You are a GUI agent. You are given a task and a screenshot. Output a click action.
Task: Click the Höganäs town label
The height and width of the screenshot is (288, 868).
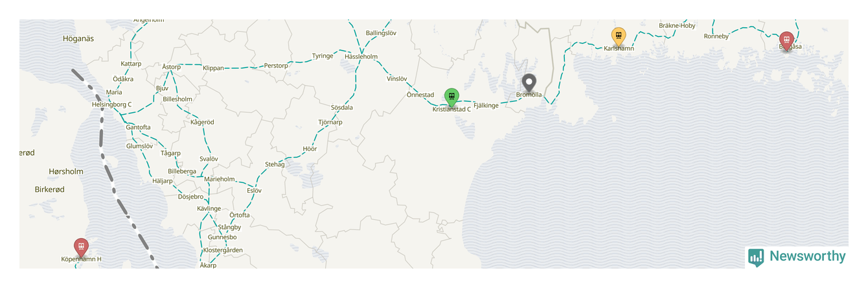[x=78, y=39]
